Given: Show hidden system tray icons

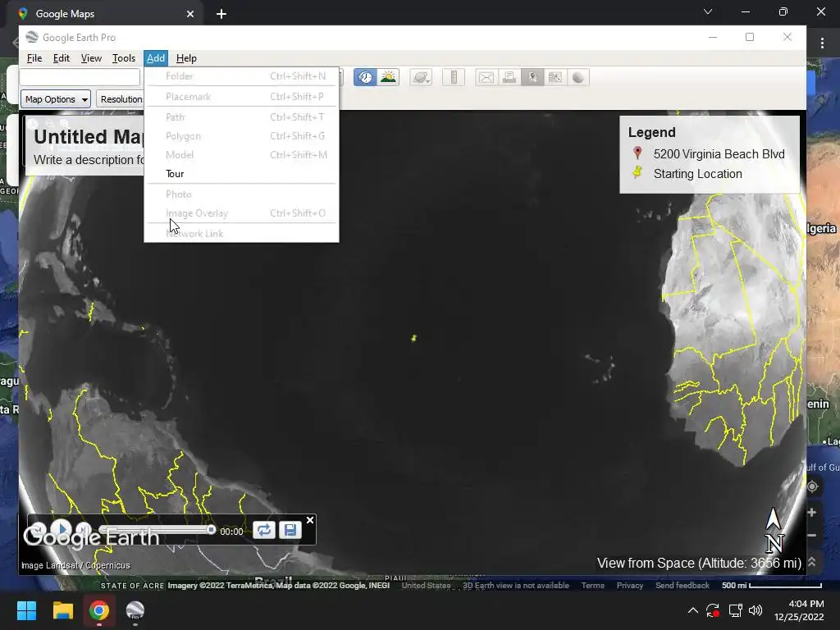Looking at the screenshot, I should point(692,610).
